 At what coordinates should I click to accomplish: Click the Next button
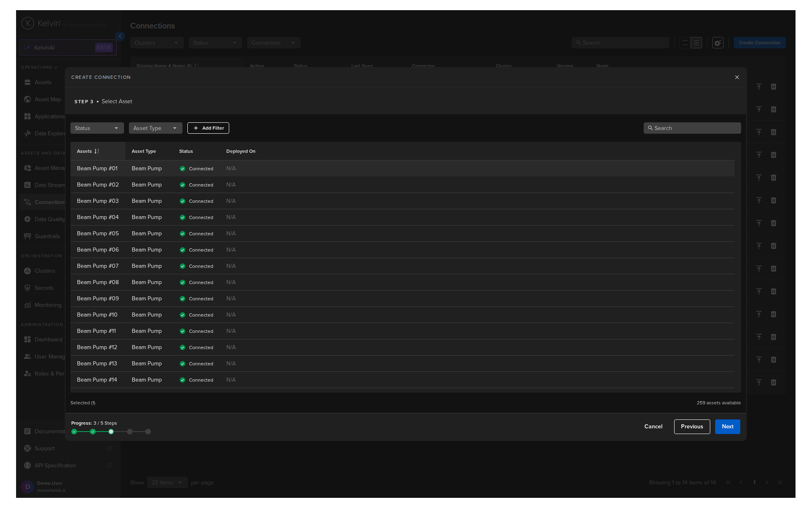(x=727, y=426)
